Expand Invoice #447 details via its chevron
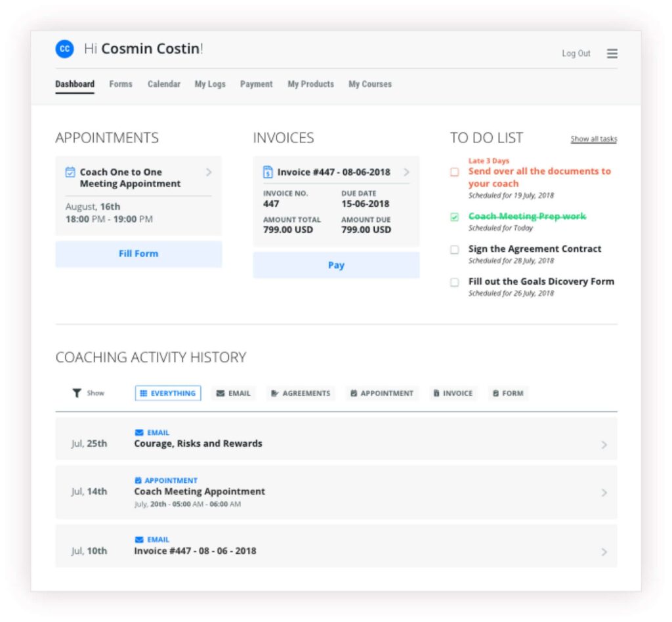This screenshot has width=672, height=622. (x=406, y=172)
